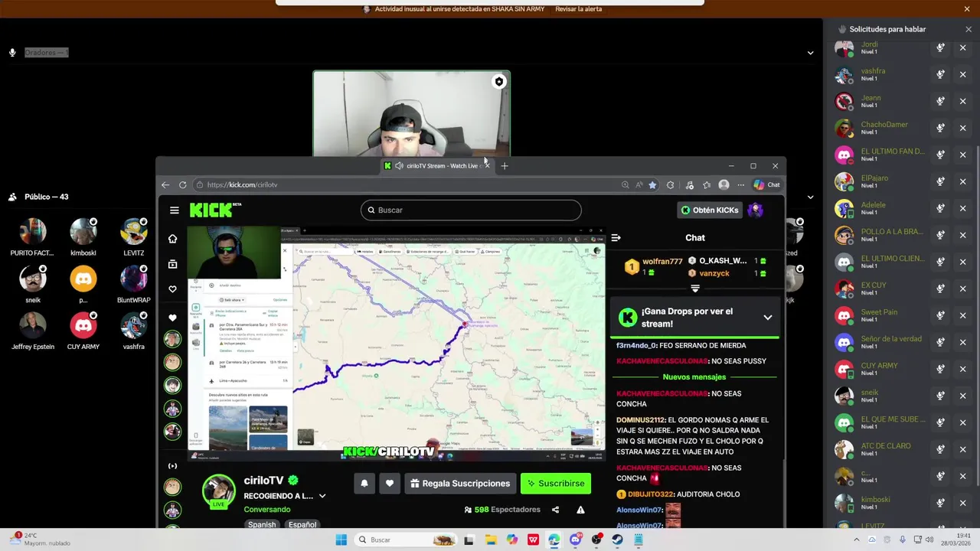Viewport: 980px width, 551px height.
Task: Expand stream title RECOGIENDO A L... chevron
Action: [x=322, y=496]
